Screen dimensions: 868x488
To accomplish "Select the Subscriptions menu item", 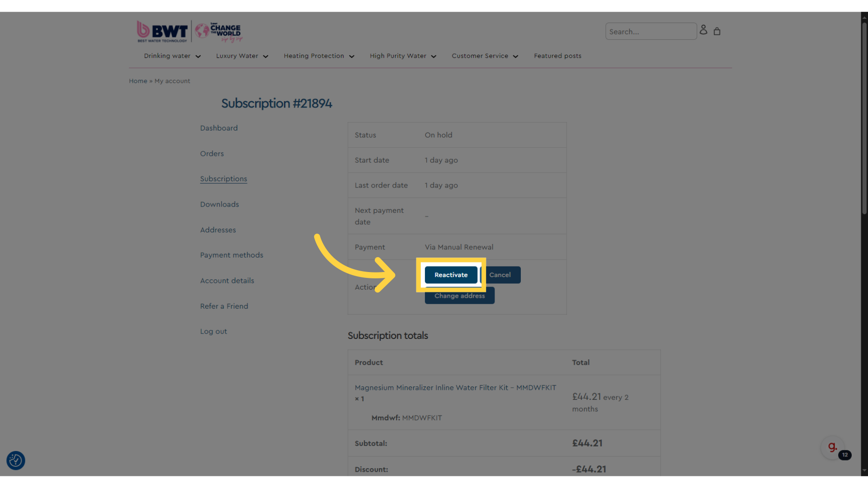I will tap(224, 179).
